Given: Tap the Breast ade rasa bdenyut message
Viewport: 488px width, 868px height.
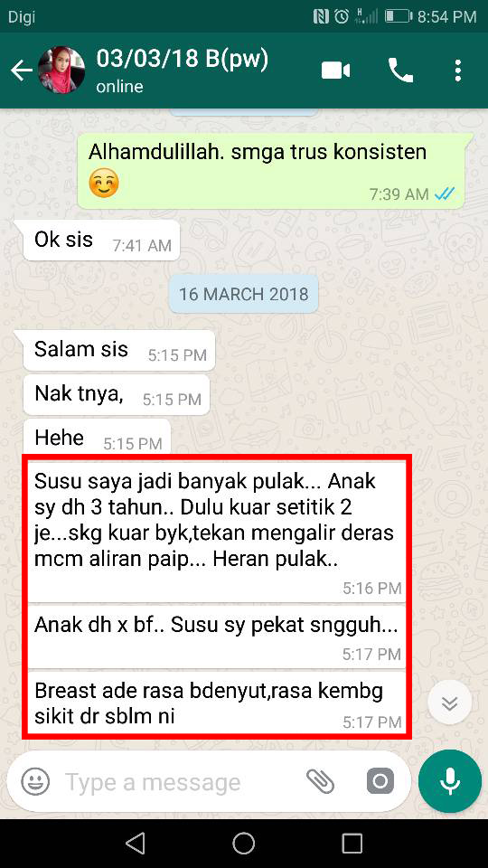Looking at the screenshot, I should coord(217,703).
